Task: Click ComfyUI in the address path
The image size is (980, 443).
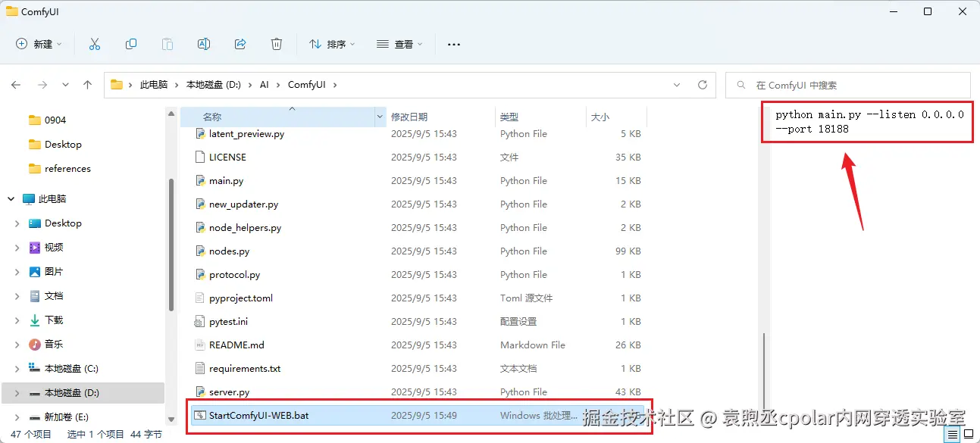Action: [x=307, y=85]
